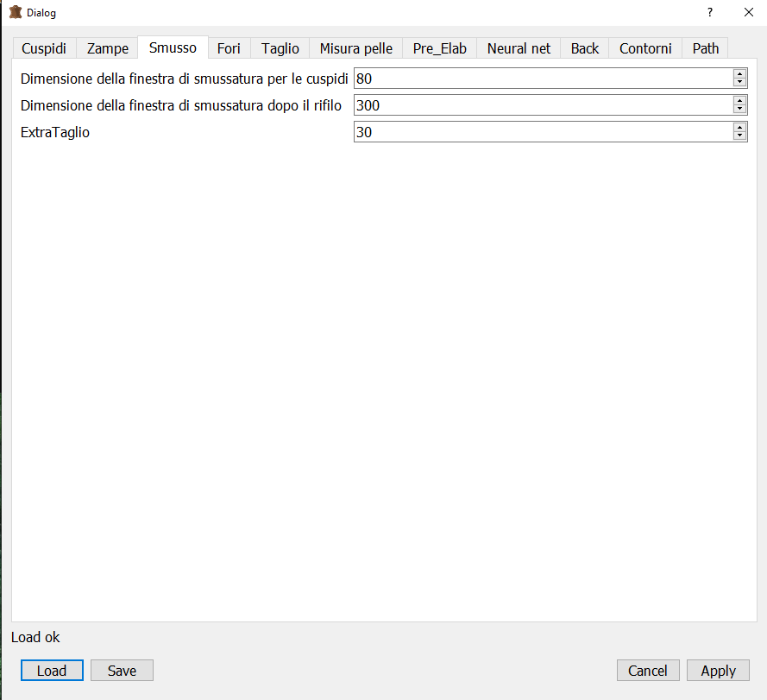Click the Dialog leather icon in title bar
This screenshot has width=767, height=700.
click(x=15, y=13)
